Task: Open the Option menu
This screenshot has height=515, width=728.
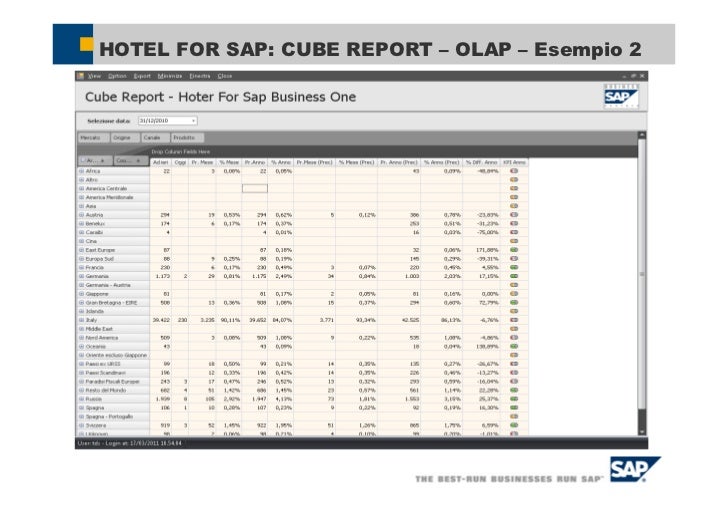Action: (x=117, y=76)
